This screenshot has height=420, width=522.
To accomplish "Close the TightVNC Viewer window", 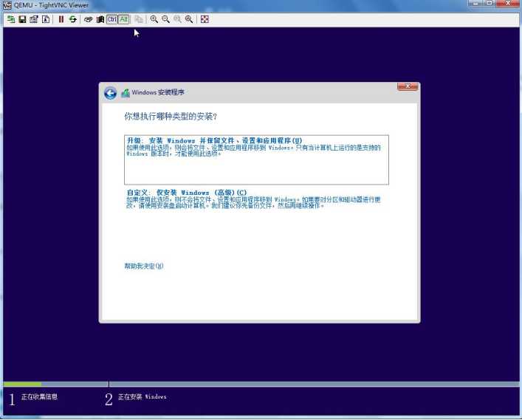I will pyautogui.click(x=508, y=4).
